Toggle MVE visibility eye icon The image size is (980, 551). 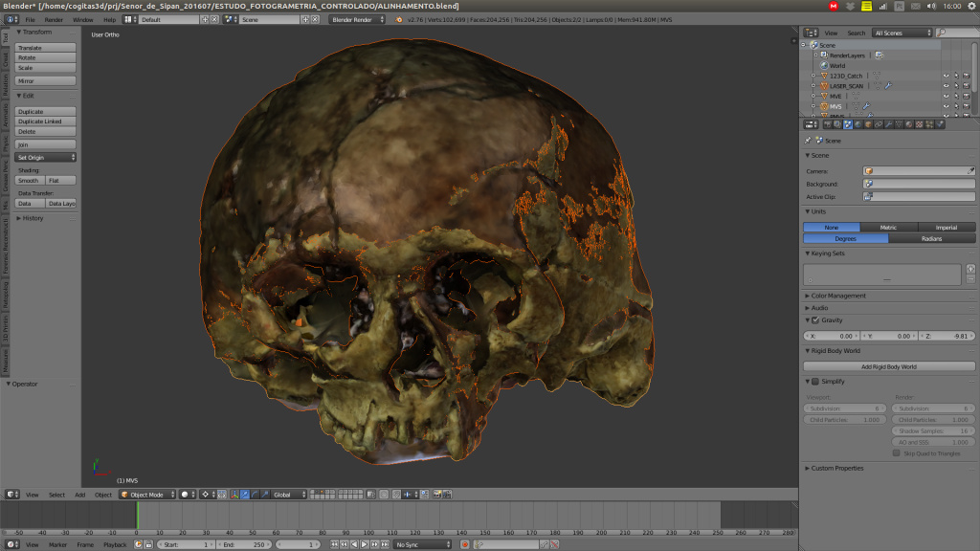(x=946, y=97)
